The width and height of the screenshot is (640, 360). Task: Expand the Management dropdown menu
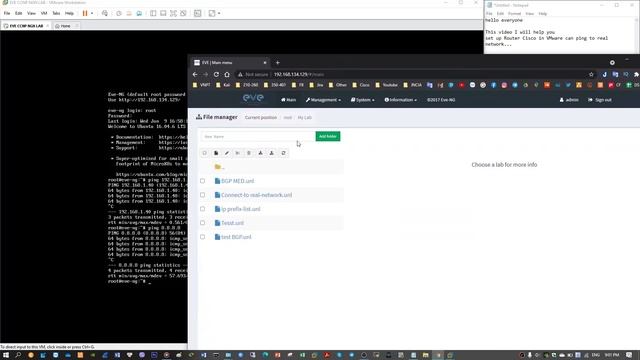pyautogui.click(x=323, y=100)
